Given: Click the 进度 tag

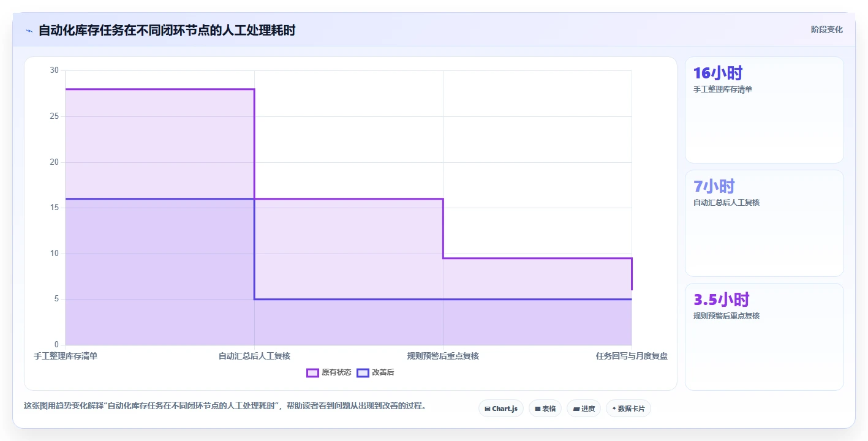Looking at the screenshot, I should tap(584, 409).
